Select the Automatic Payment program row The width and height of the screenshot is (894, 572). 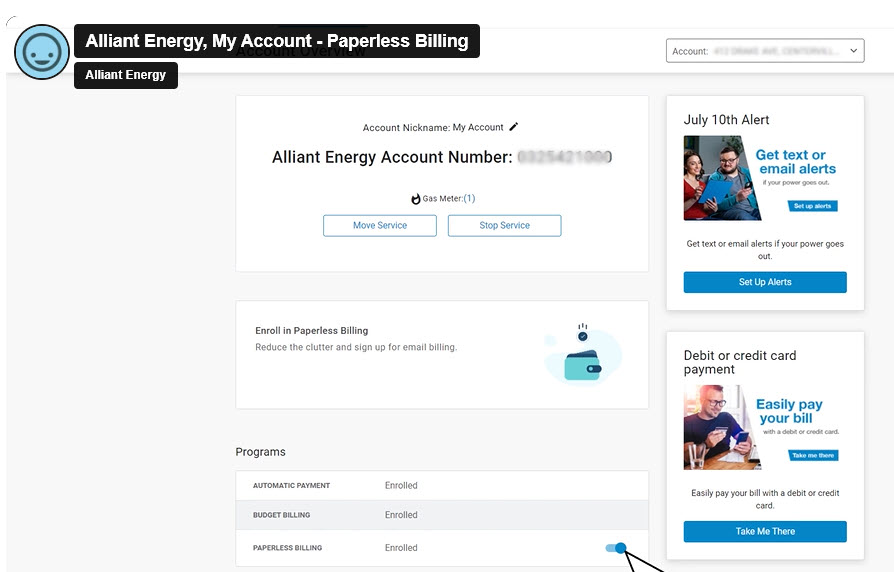(x=441, y=486)
